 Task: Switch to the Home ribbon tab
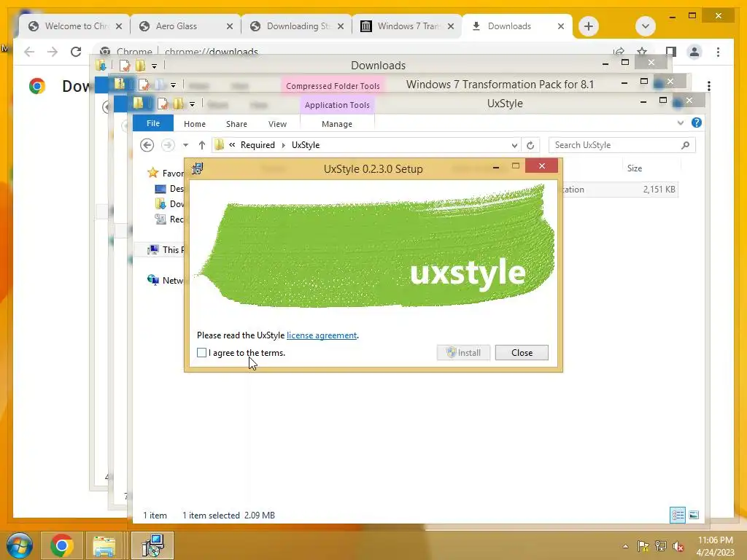(x=194, y=124)
